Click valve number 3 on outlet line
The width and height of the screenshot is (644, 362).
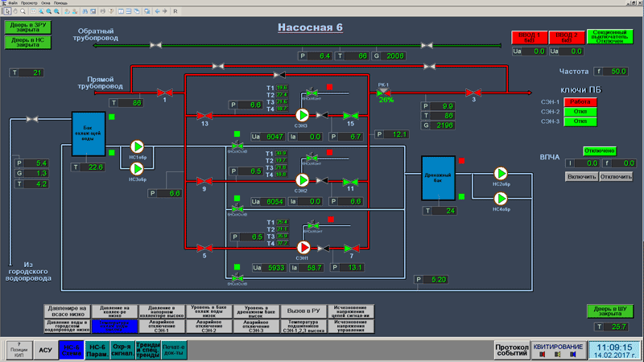pos(473,93)
